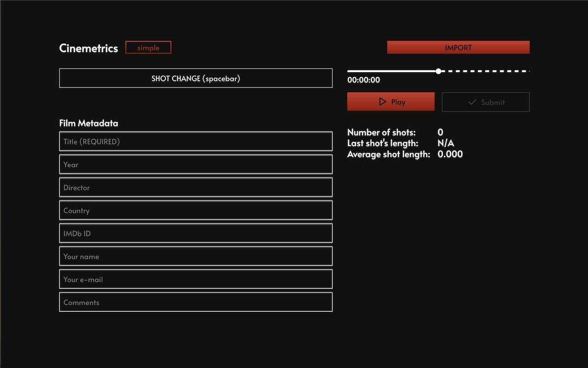Submit the shot measurement data

[x=486, y=102]
